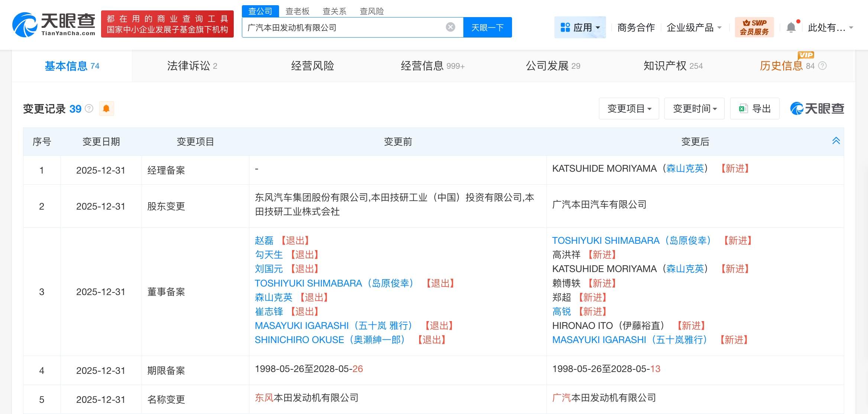Click the SVIP 会员服务 badge

click(754, 27)
